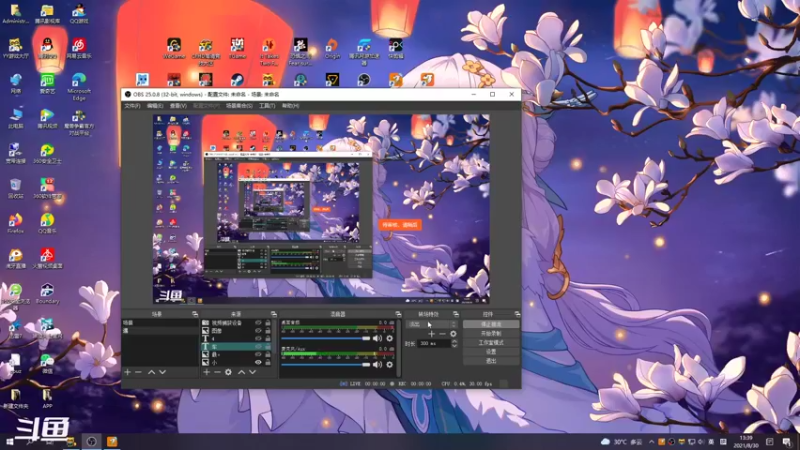This screenshot has height=450, width=800.
Task: Open 麦克风/Aux audio settings gear
Action: pyautogui.click(x=390, y=364)
